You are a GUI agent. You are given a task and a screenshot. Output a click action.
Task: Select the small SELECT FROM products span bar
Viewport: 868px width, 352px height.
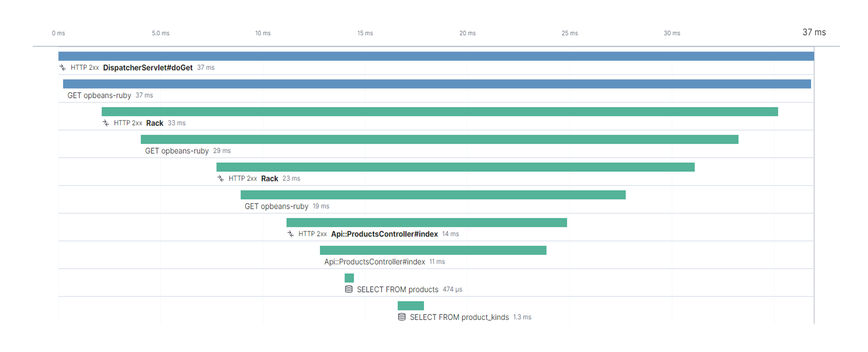(x=349, y=278)
